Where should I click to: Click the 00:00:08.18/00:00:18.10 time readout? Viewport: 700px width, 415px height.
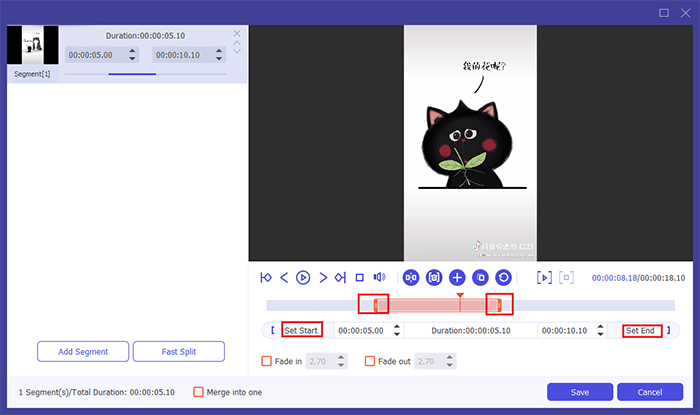click(638, 278)
